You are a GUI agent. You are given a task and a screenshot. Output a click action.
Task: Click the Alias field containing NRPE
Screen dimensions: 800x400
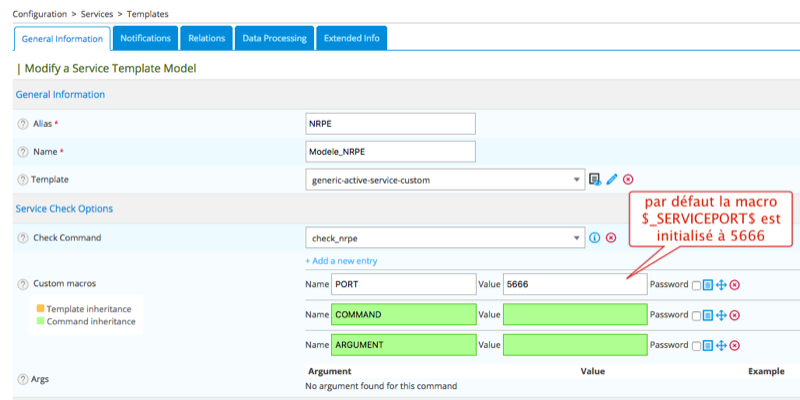coord(390,123)
